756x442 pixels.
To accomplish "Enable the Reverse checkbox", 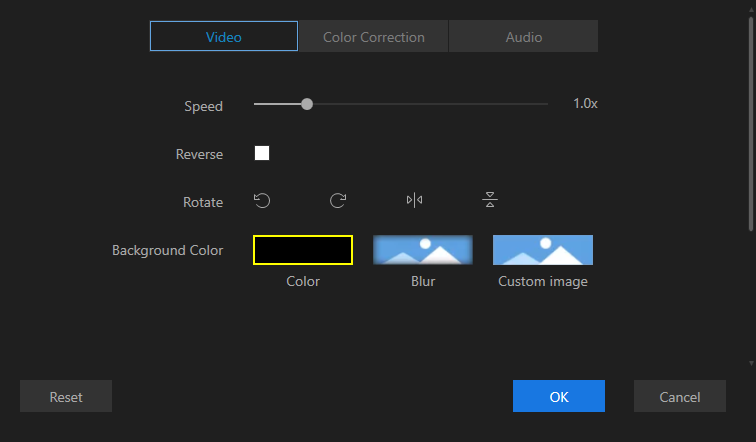I will click(x=262, y=153).
